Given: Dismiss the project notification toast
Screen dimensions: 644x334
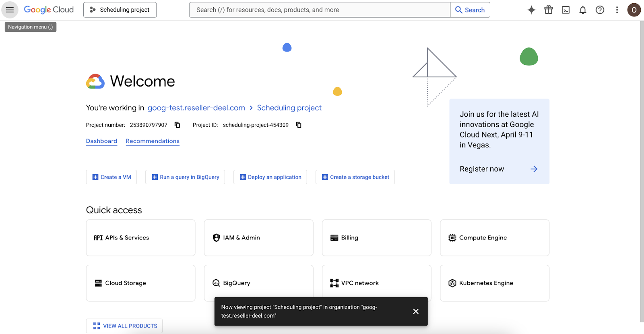Looking at the screenshot, I should [416, 311].
